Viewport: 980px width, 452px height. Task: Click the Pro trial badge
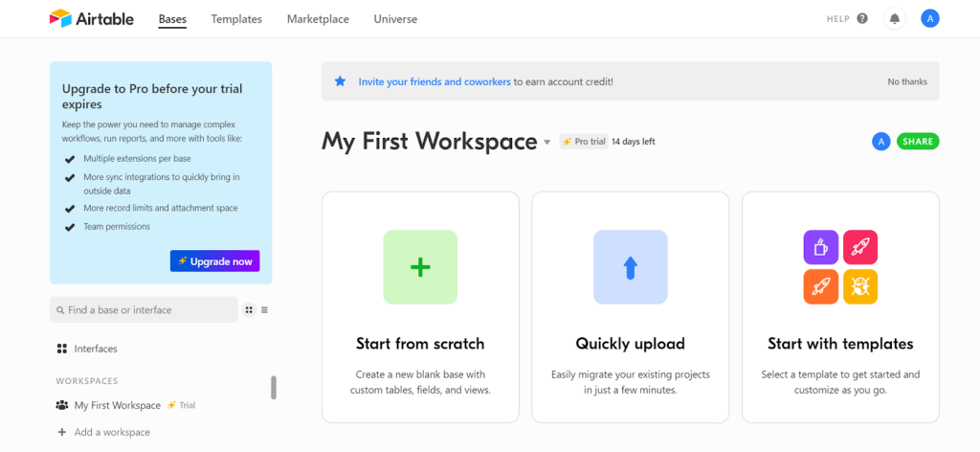(584, 142)
